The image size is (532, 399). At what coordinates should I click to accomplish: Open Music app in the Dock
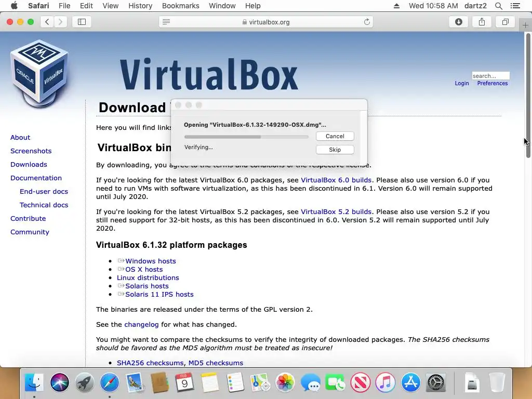pos(385,382)
